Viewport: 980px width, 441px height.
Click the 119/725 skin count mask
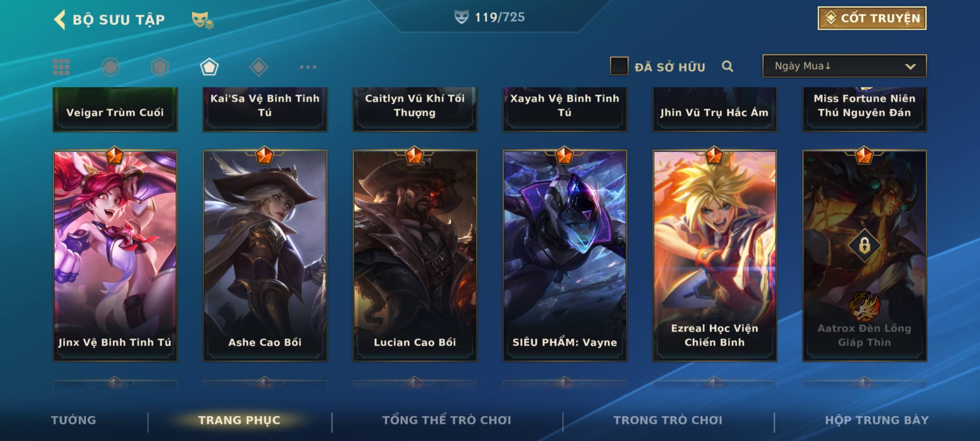click(x=461, y=17)
